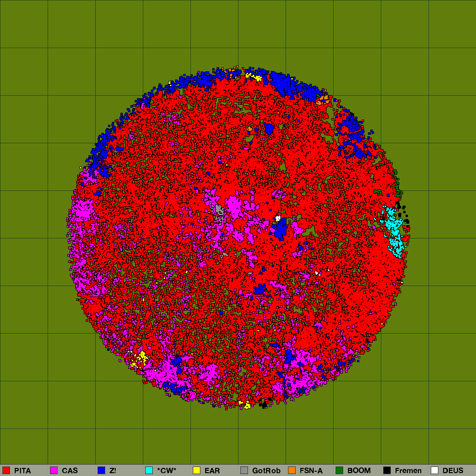The image size is (476, 476).
Task: Click the magenta CAS legend swatch
Action: 54,470
